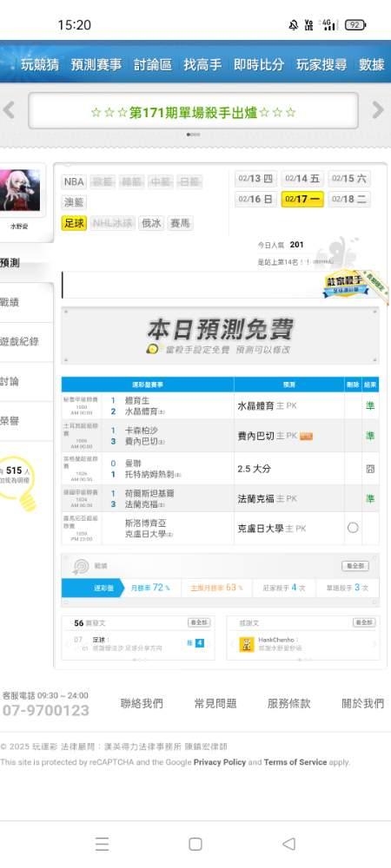Click team name 斯洛博賽亞
391x868 pixels.
[146, 523]
